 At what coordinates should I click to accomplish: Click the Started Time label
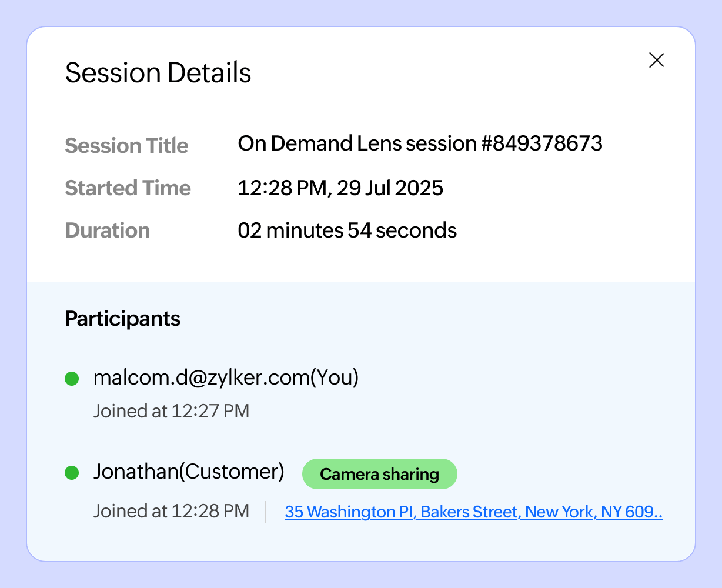(x=128, y=188)
